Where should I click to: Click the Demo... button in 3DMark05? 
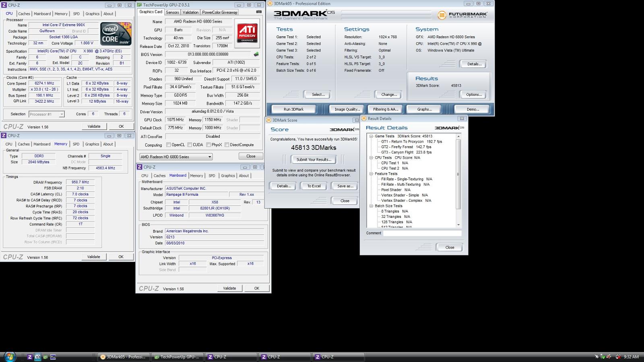click(473, 109)
